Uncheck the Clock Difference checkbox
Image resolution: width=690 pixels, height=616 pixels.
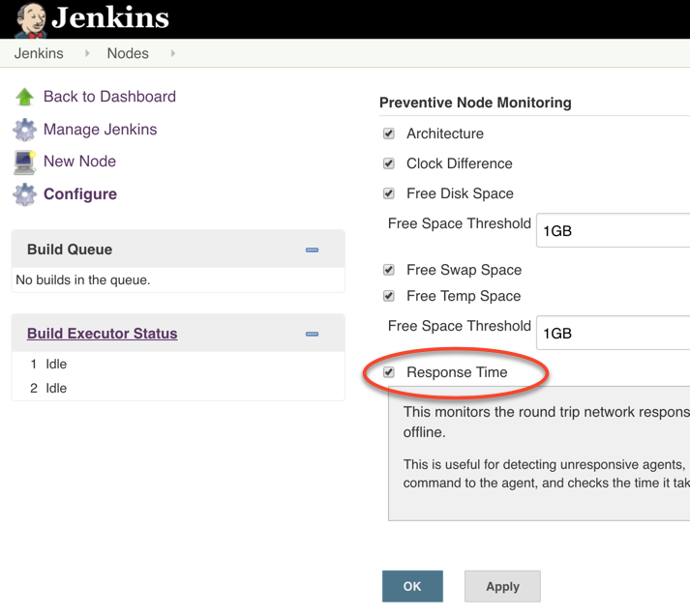click(x=389, y=163)
